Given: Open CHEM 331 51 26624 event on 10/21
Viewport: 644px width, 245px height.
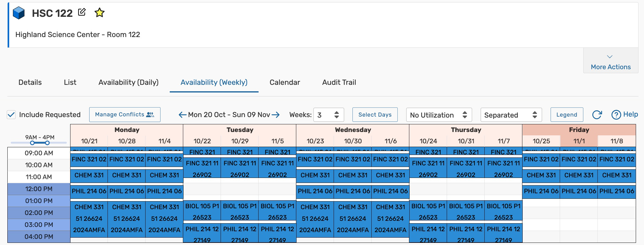Looking at the screenshot, I should (x=89, y=219).
